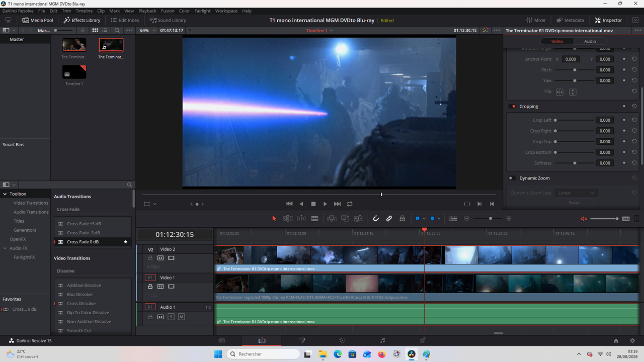Open the Sound Library panel

(x=168, y=20)
